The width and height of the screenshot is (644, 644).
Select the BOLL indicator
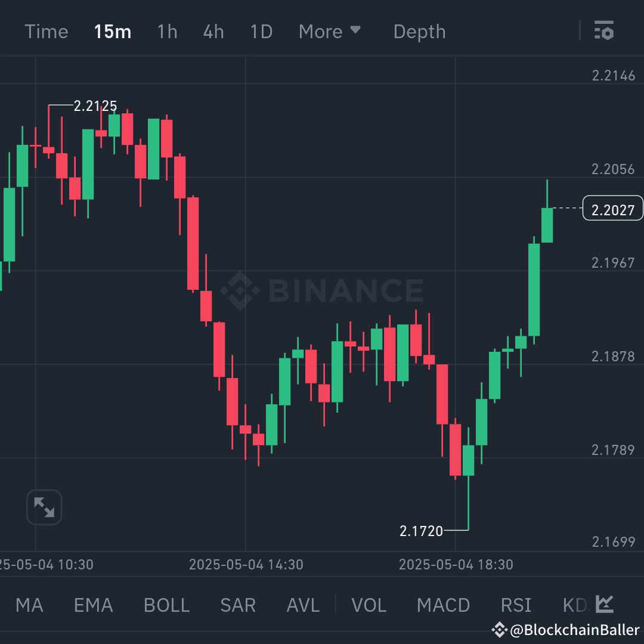click(166, 605)
